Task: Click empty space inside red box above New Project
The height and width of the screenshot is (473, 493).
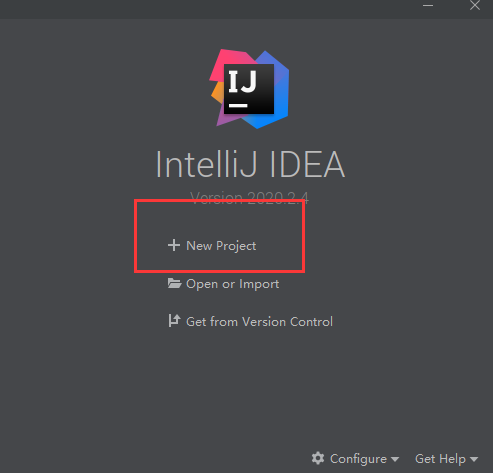Action: [x=219, y=220]
